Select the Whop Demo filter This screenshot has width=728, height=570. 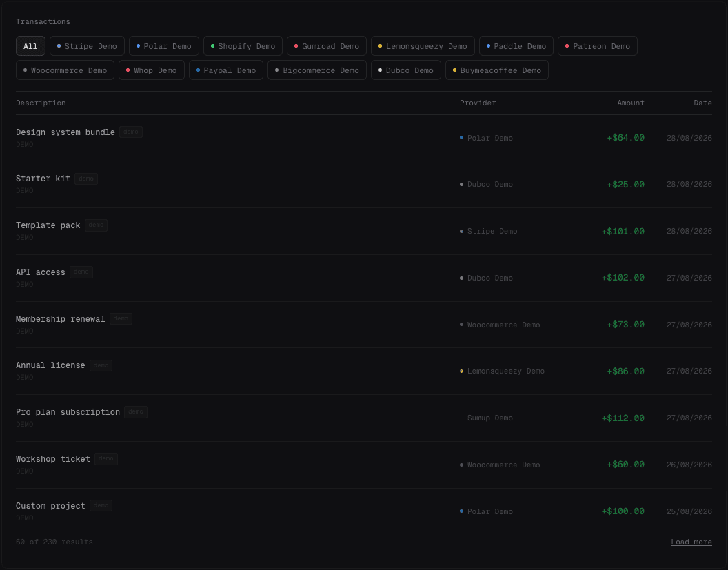pos(152,70)
